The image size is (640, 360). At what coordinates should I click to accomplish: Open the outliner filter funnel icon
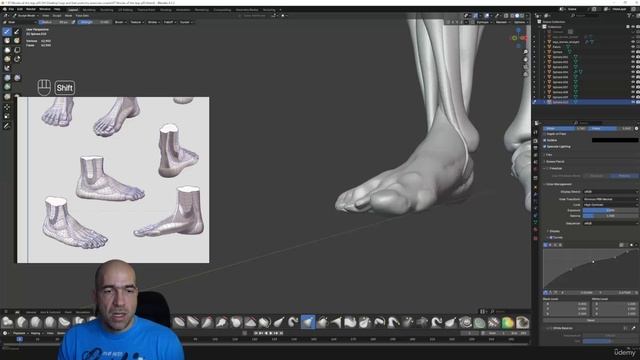coord(628,16)
